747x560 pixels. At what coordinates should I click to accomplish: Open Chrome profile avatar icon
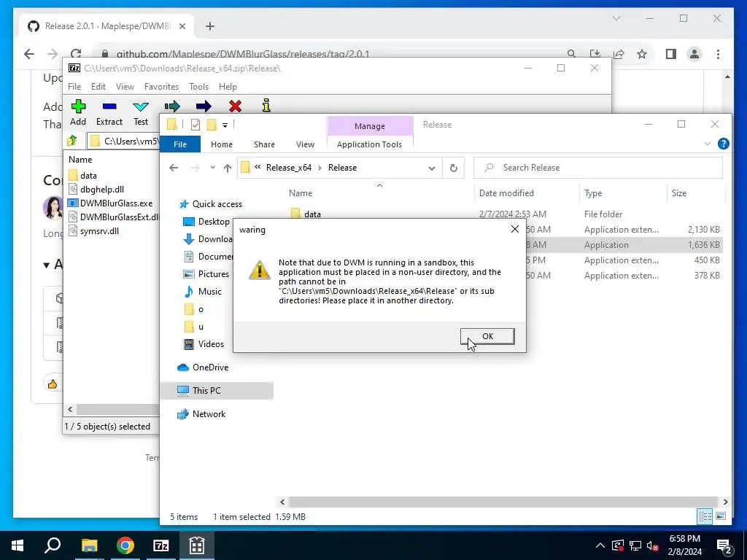(x=694, y=54)
